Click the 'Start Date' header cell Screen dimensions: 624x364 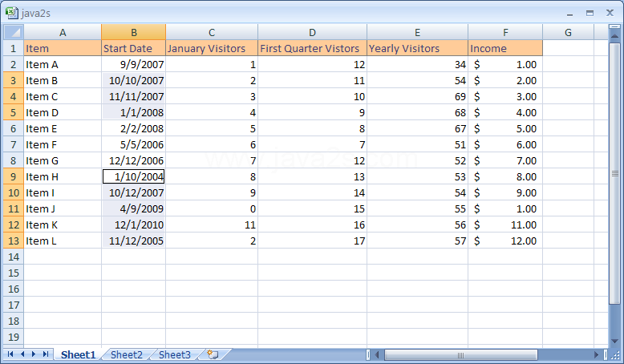134,48
